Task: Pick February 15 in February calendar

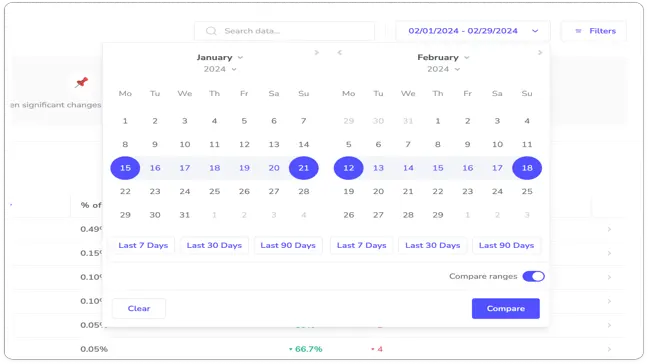Action: 438,168
